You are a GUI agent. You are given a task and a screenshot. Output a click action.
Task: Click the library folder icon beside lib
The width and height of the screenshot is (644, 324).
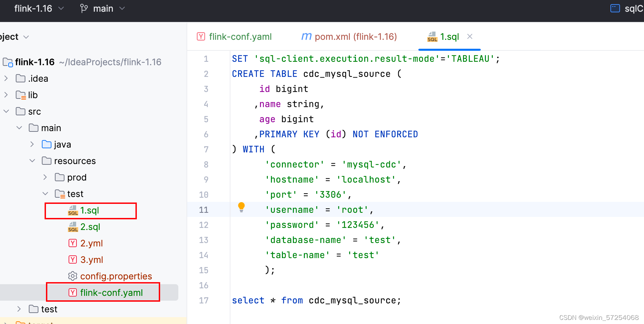coord(21,95)
